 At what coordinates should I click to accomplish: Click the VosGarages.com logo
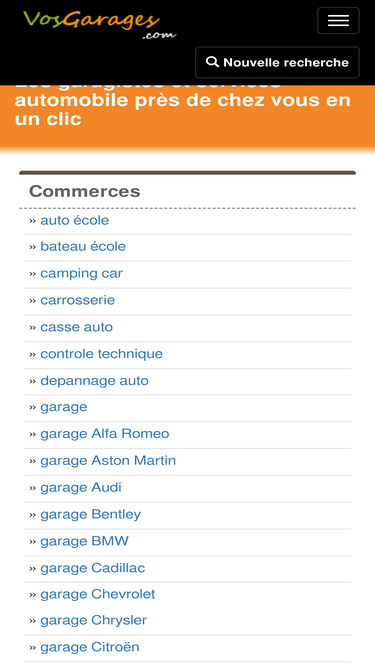pyautogui.click(x=99, y=25)
